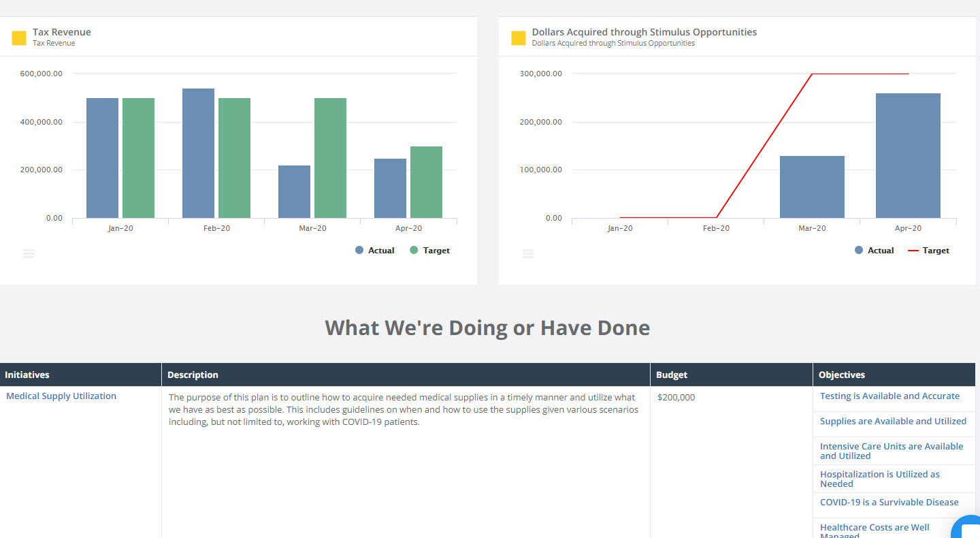Image resolution: width=980 pixels, height=538 pixels.
Task: Open COVID-19 is a Survivable Disease objective
Action: [x=889, y=502]
